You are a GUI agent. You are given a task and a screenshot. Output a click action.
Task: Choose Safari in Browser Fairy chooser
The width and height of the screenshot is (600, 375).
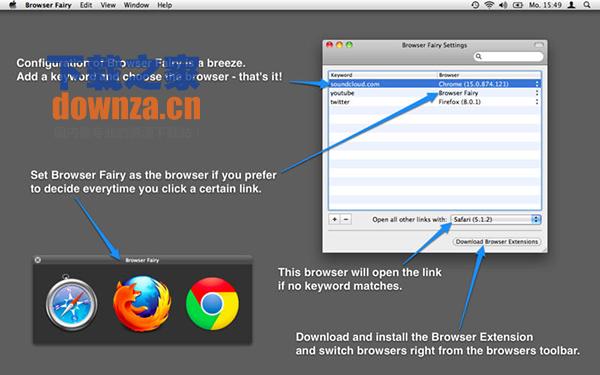click(x=72, y=304)
